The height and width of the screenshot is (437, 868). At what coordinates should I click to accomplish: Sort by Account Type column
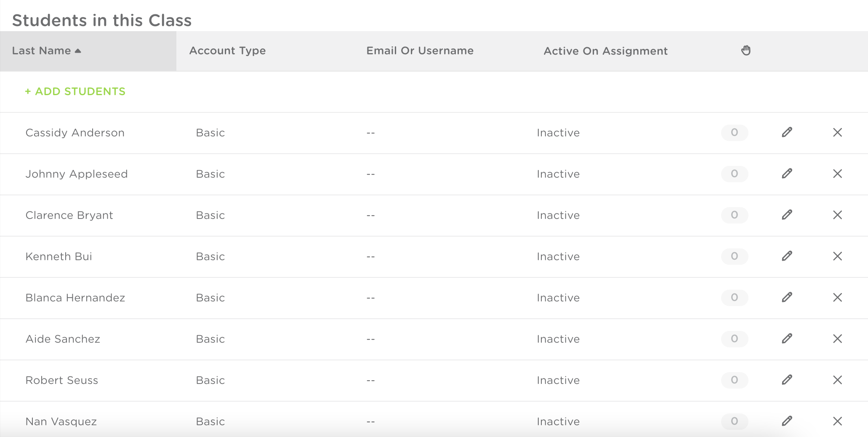coord(227,51)
